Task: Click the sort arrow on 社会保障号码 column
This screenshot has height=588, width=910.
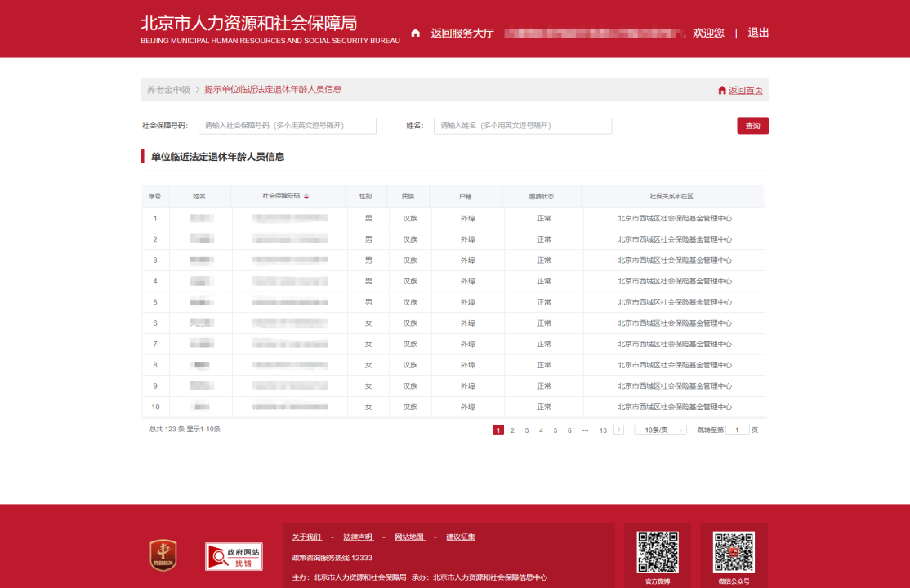Action: pyautogui.click(x=306, y=197)
